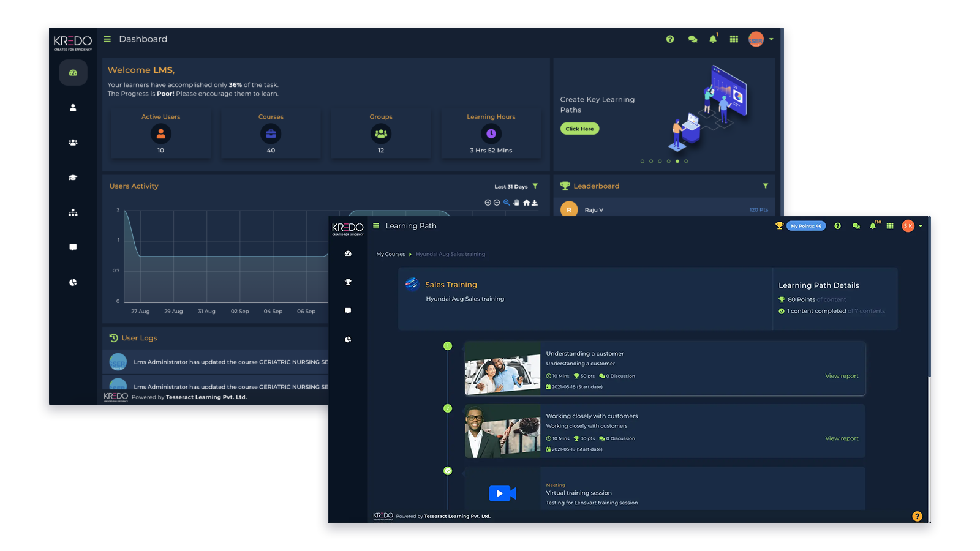Expand the S K user dropdown arrow
Image resolution: width=980 pixels, height=551 pixels.
[x=921, y=226]
